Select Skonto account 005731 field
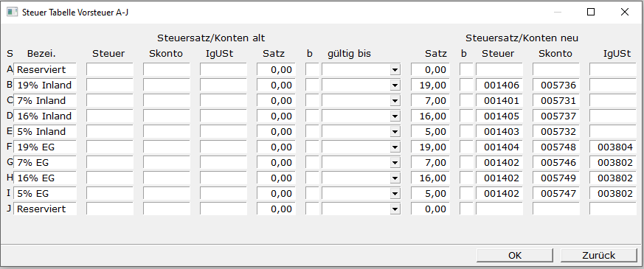Screen dimensions: 644x269 555,101
